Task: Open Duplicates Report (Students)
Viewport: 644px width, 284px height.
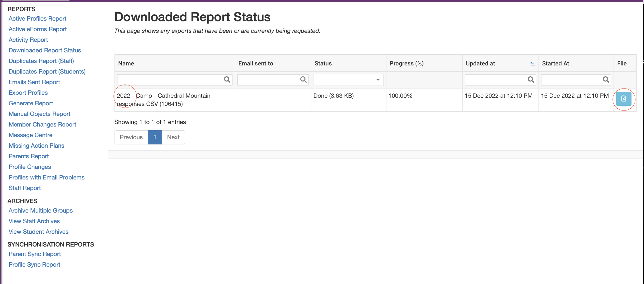Action: [47, 72]
